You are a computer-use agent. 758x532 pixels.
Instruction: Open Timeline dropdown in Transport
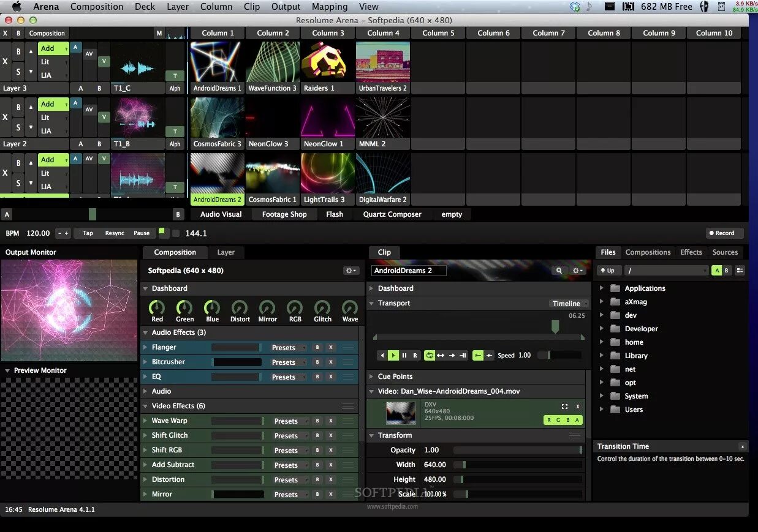pyautogui.click(x=569, y=304)
